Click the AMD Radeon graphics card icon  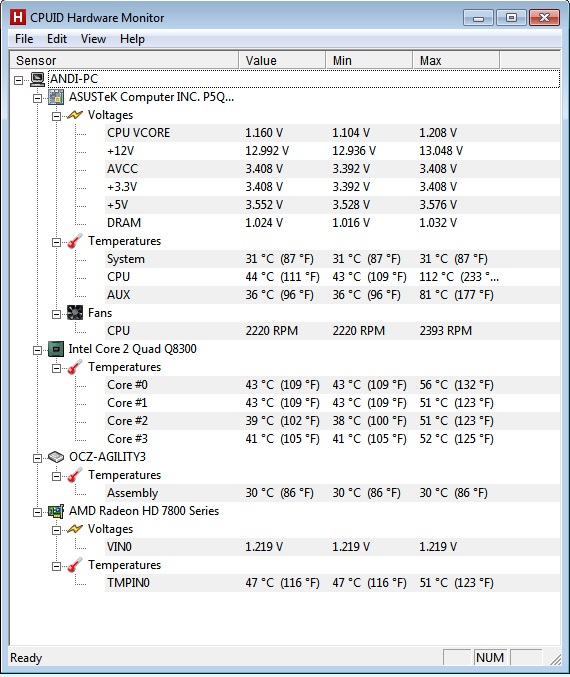point(56,511)
